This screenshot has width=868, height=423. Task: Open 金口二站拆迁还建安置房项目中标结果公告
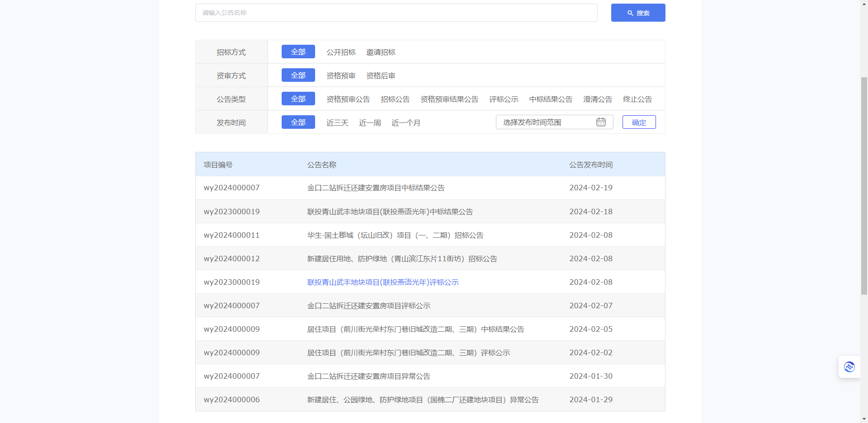(x=376, y=188)
